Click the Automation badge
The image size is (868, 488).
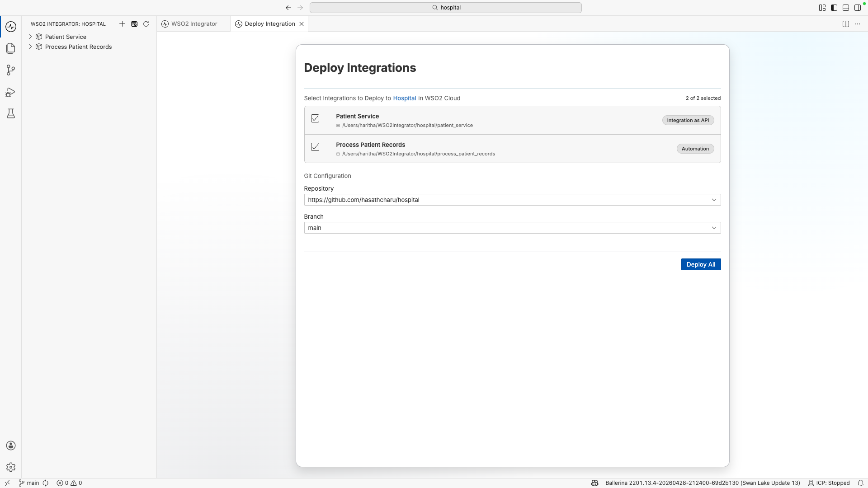(695, 149)
